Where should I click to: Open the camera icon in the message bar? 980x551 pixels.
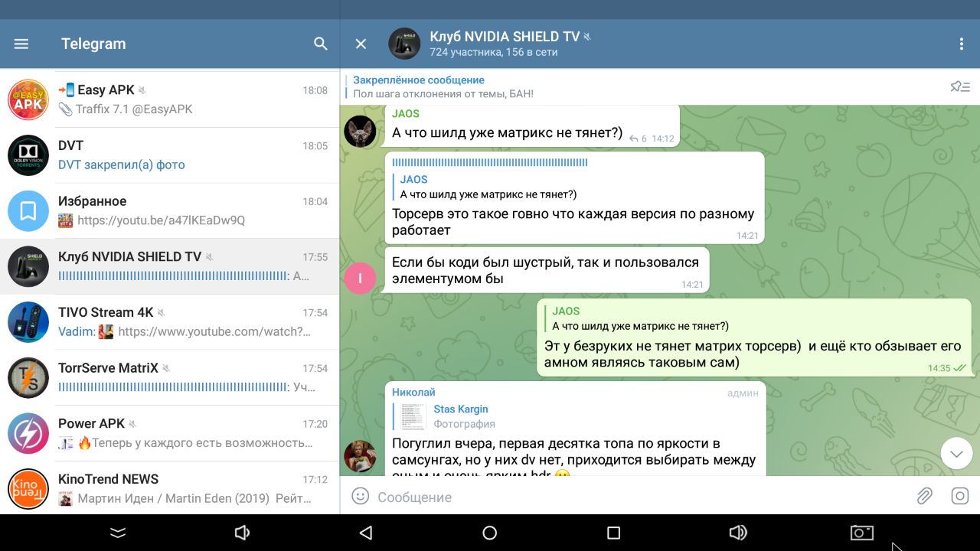pyautogui.click(x=960, y=496)
